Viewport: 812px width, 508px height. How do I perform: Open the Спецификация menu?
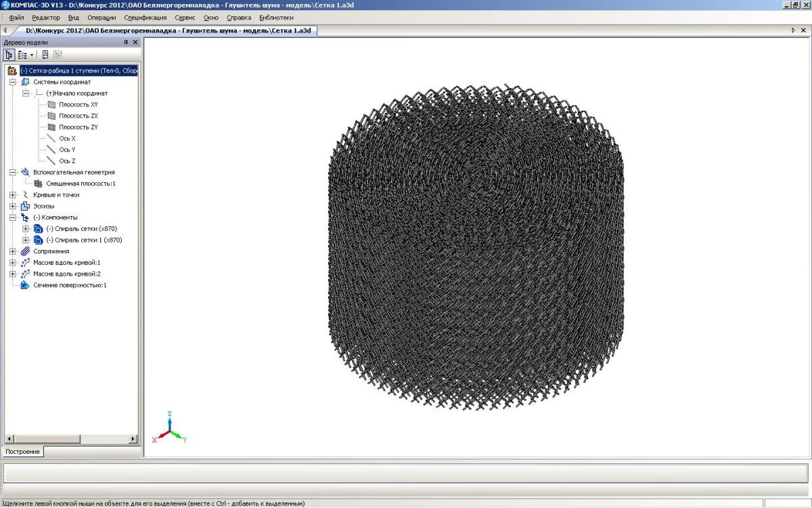145,18
